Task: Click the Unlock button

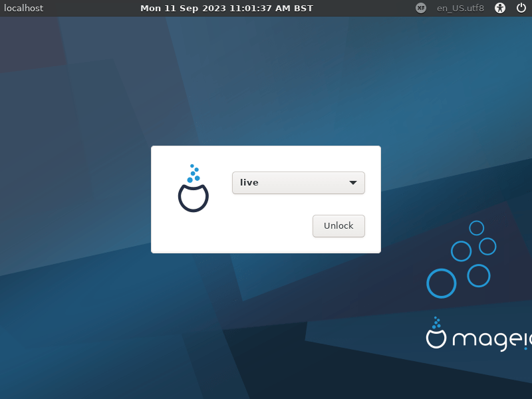Action: pyautogui.click(x=338, y=225)
